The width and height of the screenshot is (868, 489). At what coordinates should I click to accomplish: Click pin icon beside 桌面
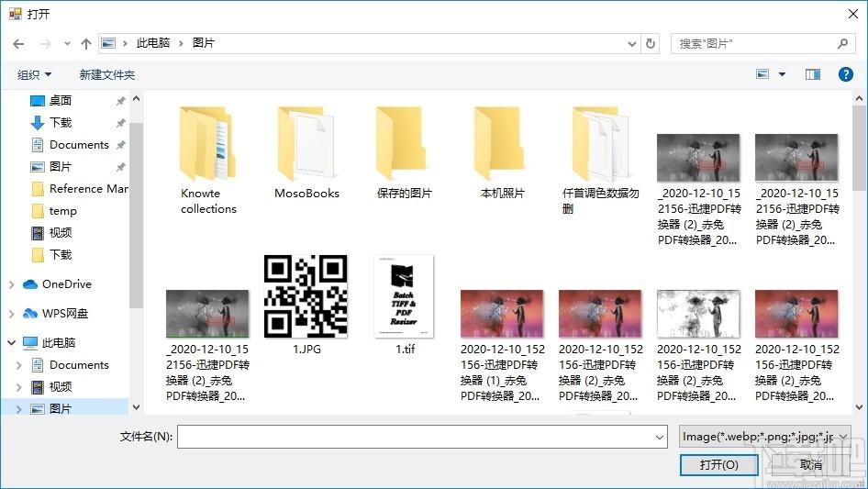pyautogui.click(x=120, y=101)
